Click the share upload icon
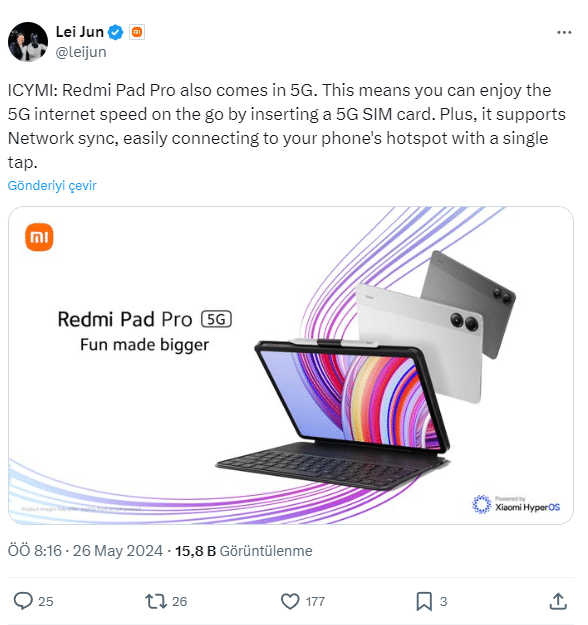Viewport: 588px width, 625px height. (558, 601)
